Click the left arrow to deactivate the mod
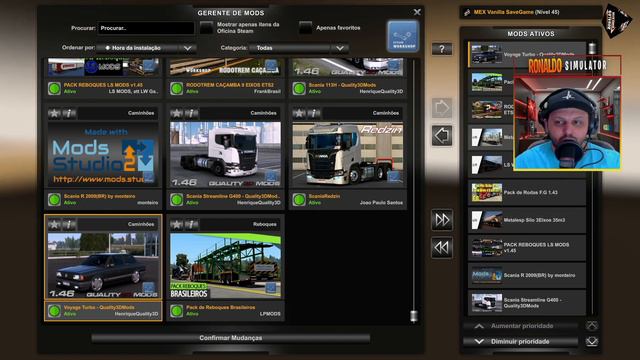The height and width of the screenshot is (360, 640). 442,136
